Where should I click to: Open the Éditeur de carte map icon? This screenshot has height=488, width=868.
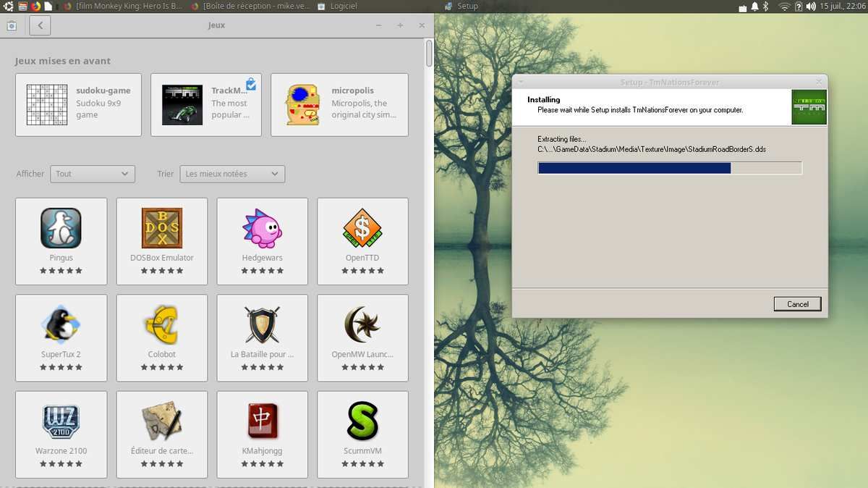tap(162, 421)
